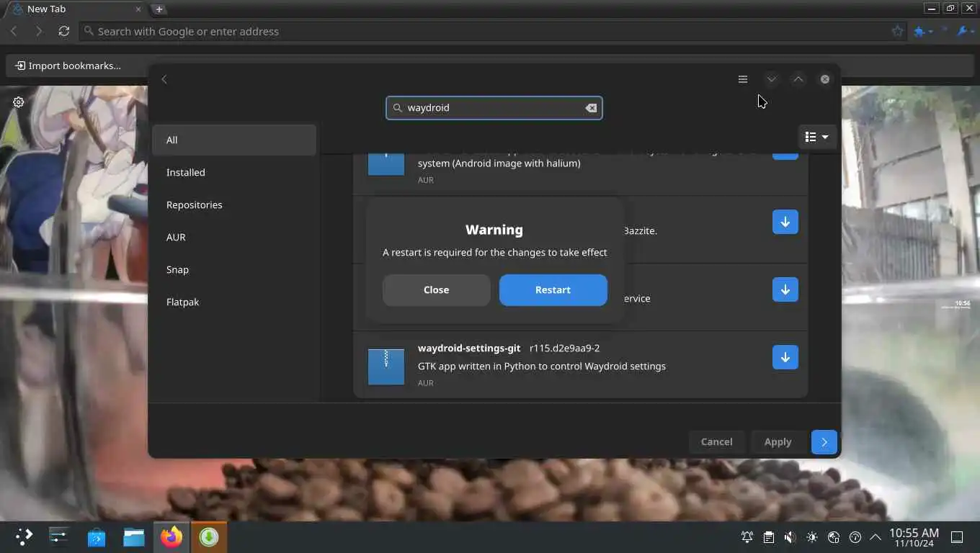Click the browser forward arrow
Image resolution: width=980 pixels, height=553 pixels.
[x=39, y=31]
